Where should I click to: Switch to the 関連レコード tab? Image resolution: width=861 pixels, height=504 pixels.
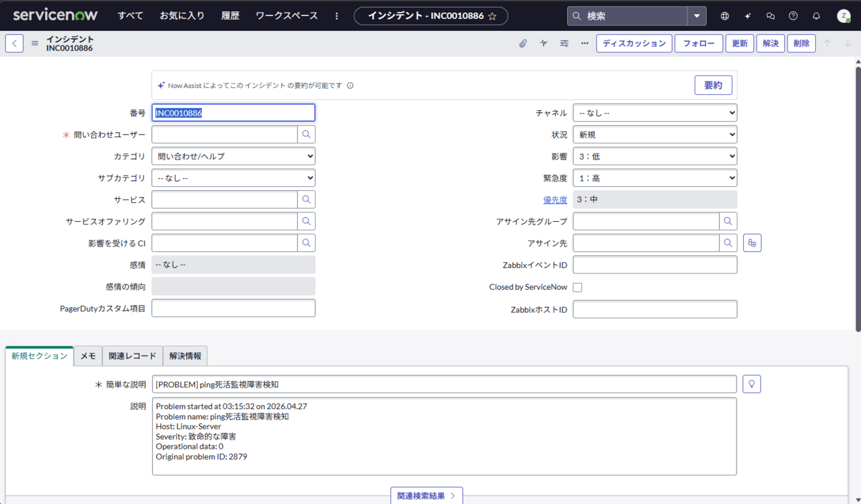click(133, 356)
